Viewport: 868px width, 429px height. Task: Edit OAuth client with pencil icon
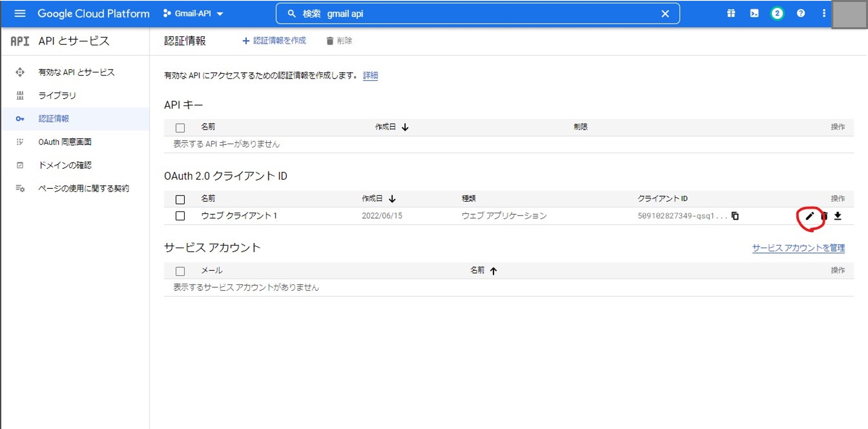point(809,216)
